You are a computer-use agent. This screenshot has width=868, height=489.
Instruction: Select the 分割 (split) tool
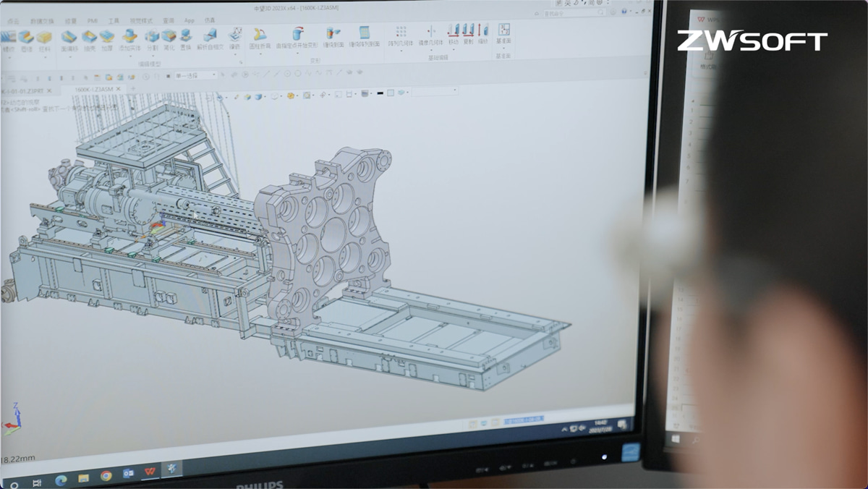tap(152, 40)
